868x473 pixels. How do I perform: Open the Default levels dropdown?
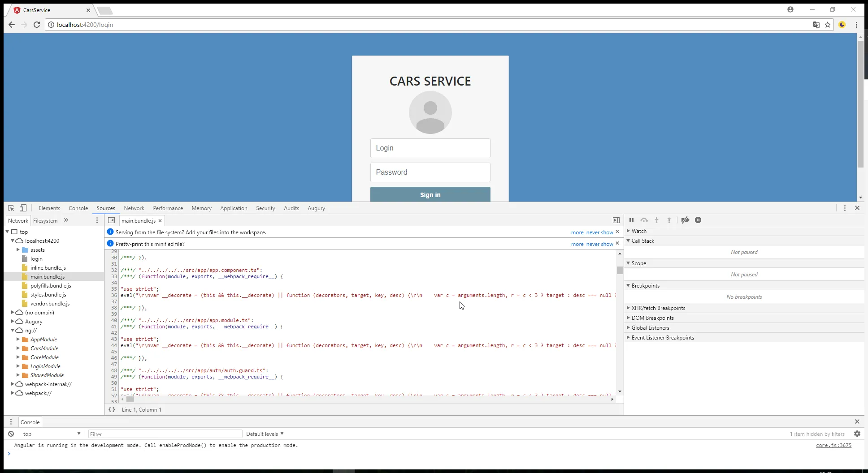[265, 434]
